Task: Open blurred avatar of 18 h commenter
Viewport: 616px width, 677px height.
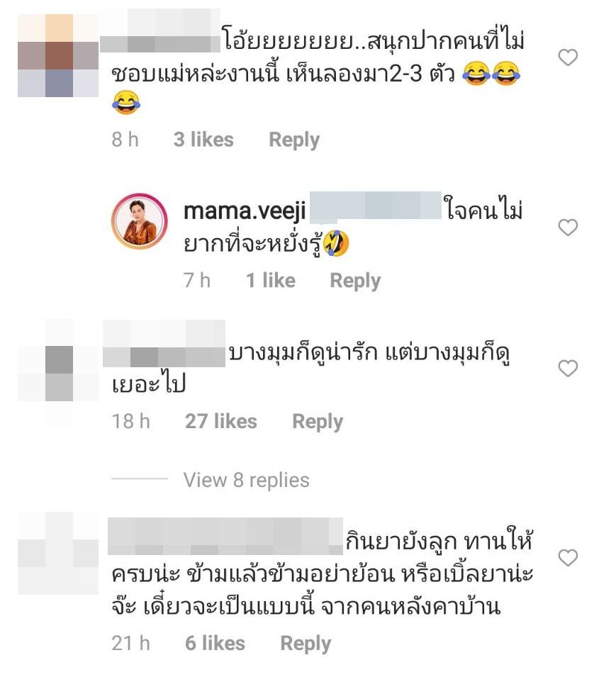Action: [58, 360]
